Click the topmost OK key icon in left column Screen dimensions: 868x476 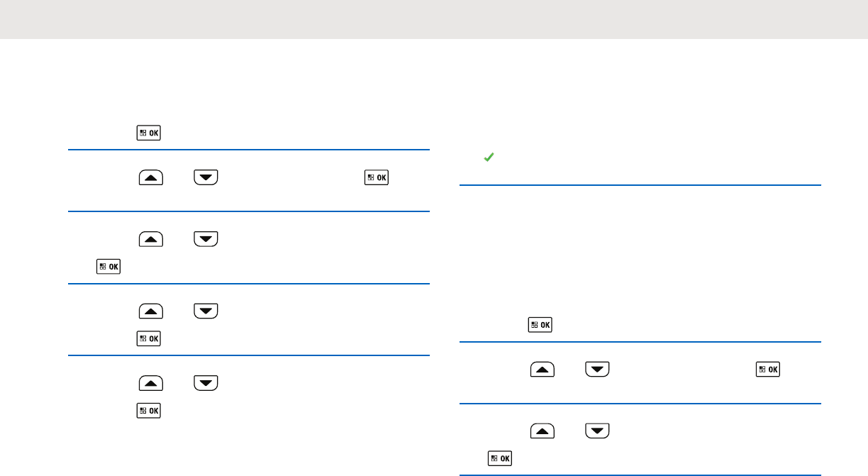(149, 133)
